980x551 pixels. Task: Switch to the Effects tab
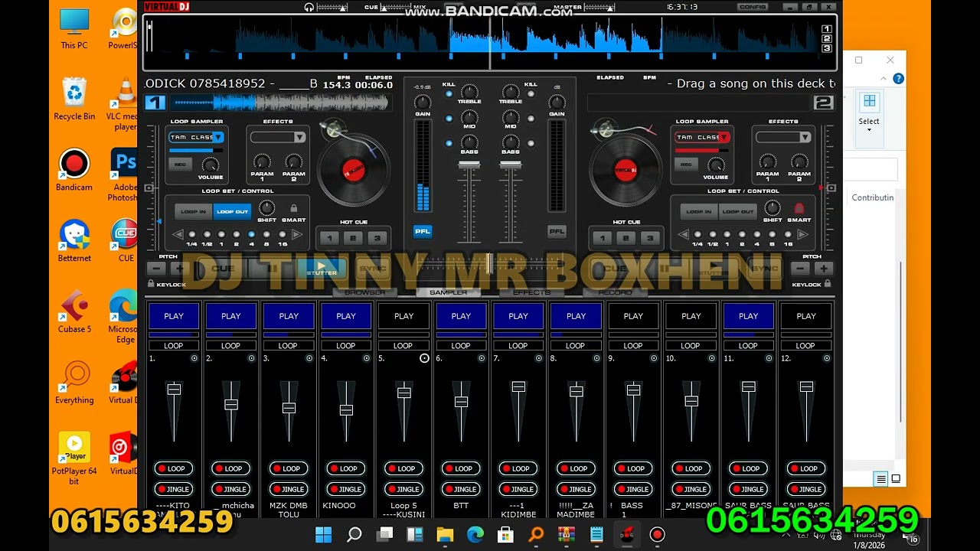point(531,292)
